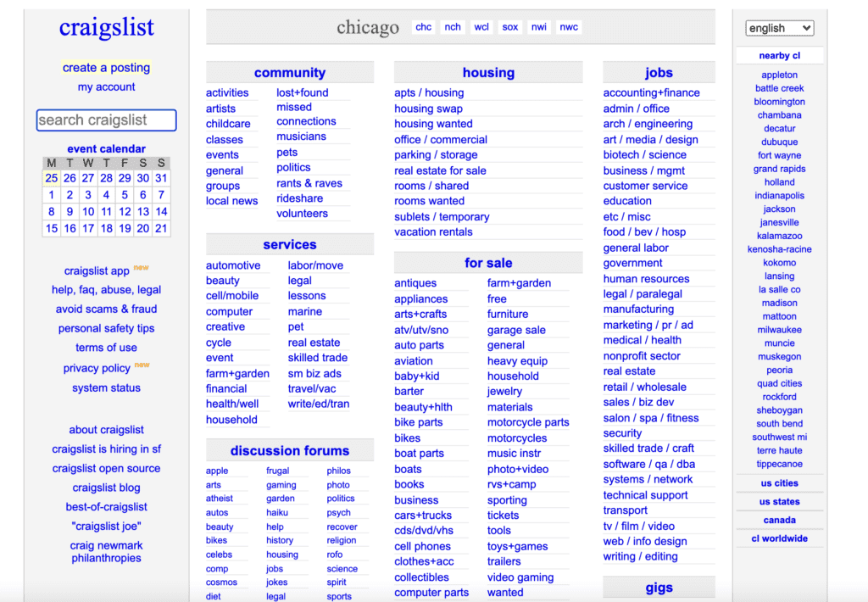The width and height of the screenshot is (868, 602).
Task: Open help, faq, abuse, legal
Action: [x=106, y=290]
